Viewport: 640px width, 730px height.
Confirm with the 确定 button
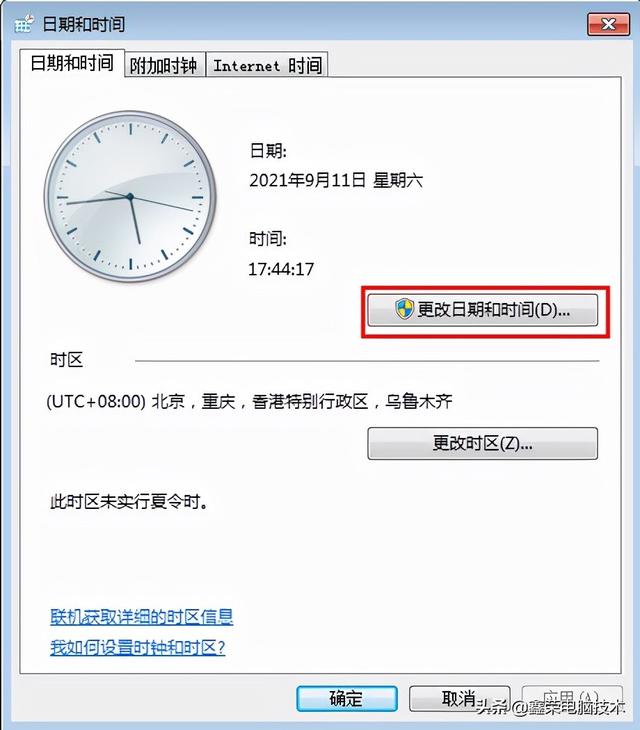pyautogui.click(x=347, y=698)
